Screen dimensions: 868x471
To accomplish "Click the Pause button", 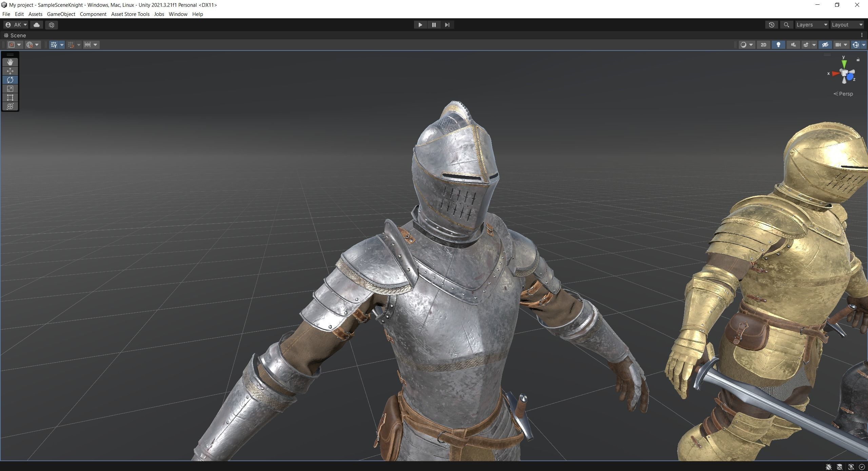I will [x=434, y=25].
